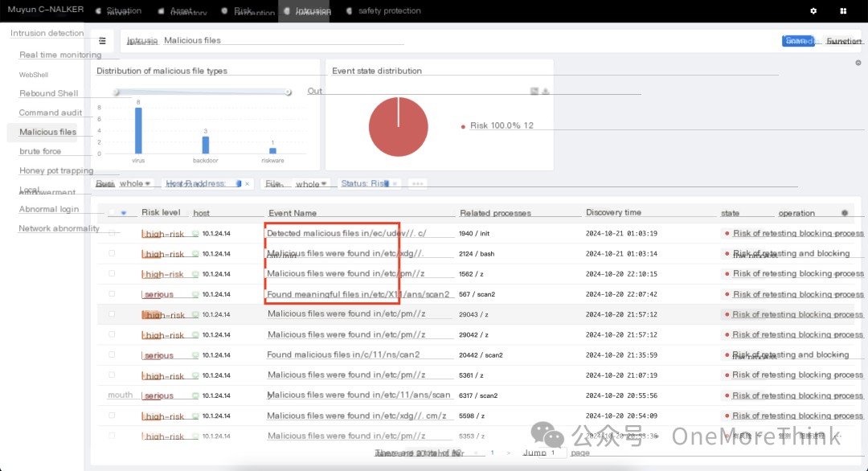This screenshot has width=868, height=471.
Task: Click the blue Scan button
Action: 798,41
